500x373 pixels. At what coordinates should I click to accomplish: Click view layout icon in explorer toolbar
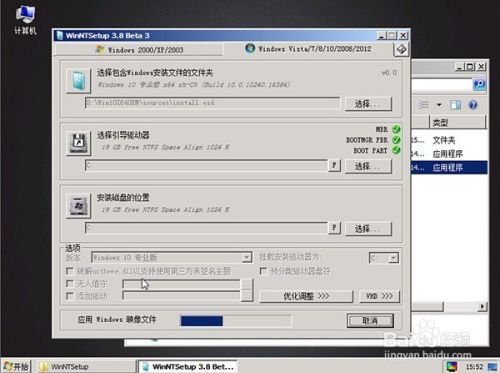pos(423,105)
